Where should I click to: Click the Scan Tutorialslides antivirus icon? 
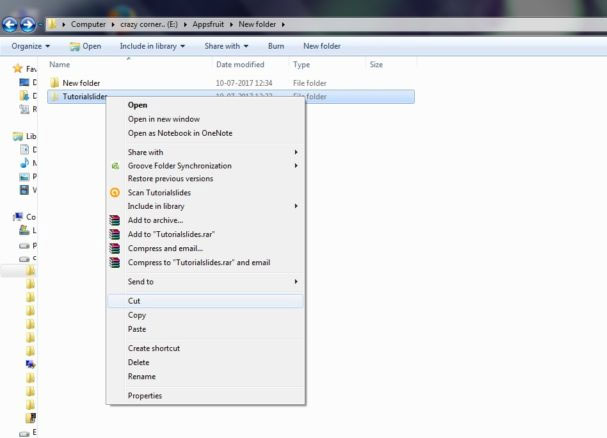(116, 192)
